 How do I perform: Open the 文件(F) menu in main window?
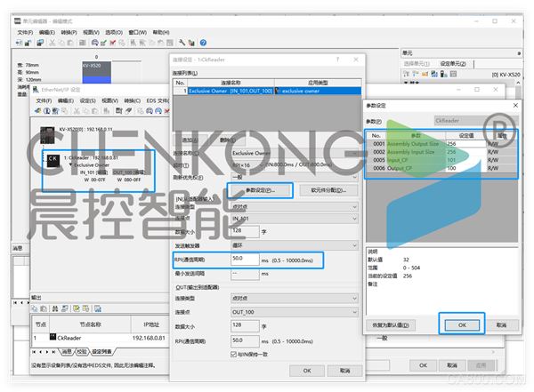click(x=24, y=31)
